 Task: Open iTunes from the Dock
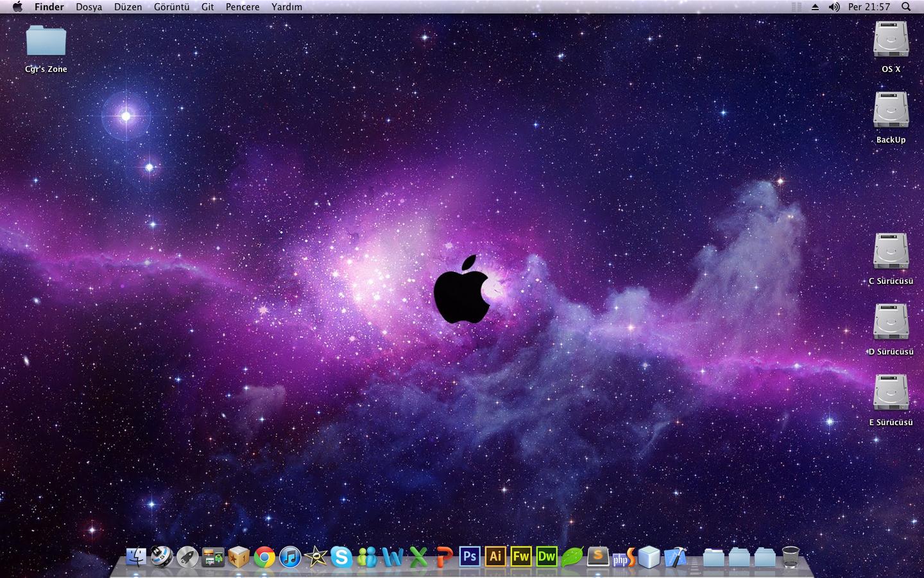point(290,557)
